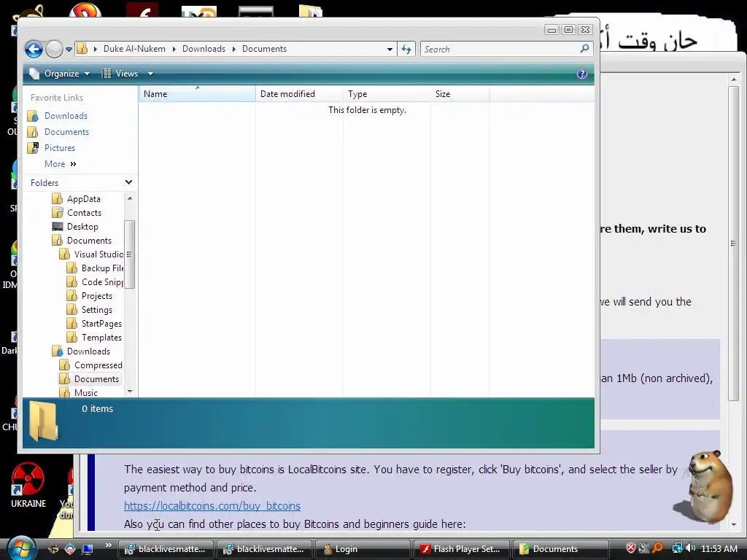
Task: Select the Templates folder
Action: [101, 337]
